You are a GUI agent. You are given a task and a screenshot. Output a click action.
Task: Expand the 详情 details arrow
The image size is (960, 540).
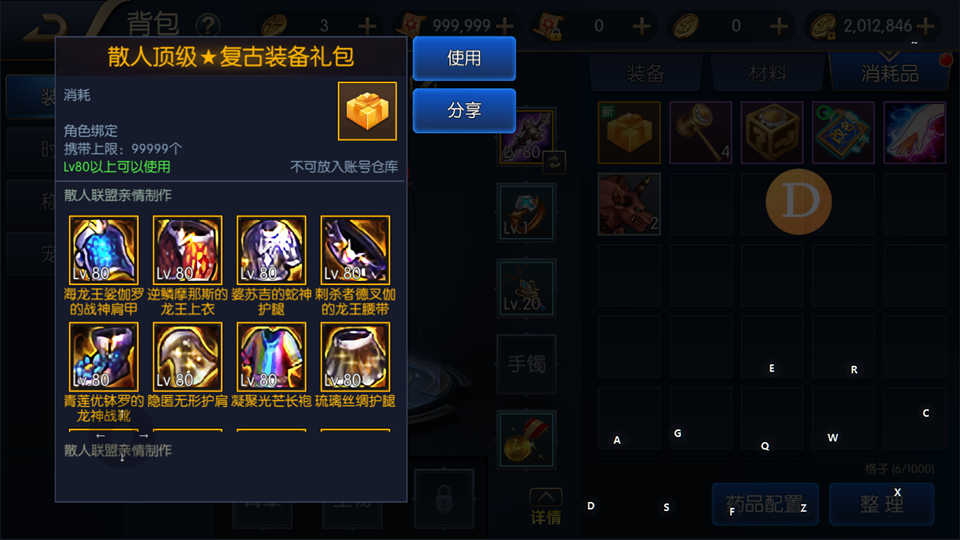[546, 507]
